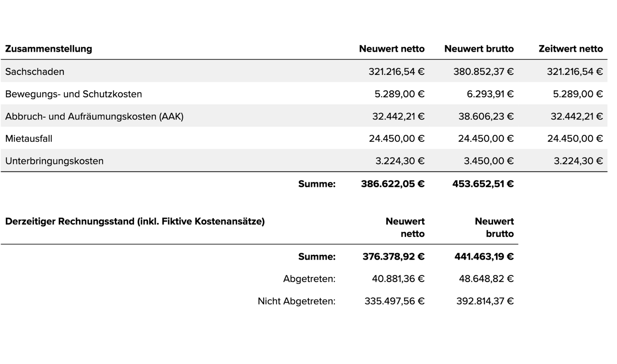Select the Abgetreten: label
Screen dimensions: 617x364
point(309,279)
